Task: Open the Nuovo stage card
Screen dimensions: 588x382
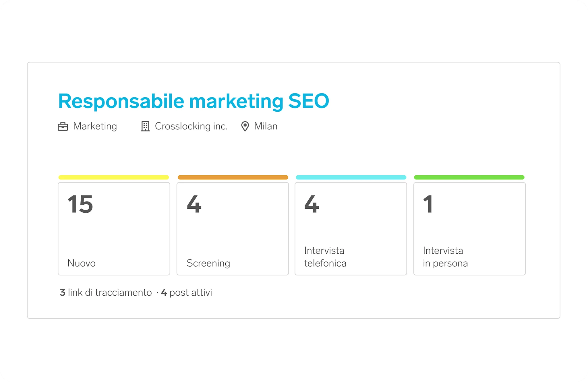Action: pos(114,229)
